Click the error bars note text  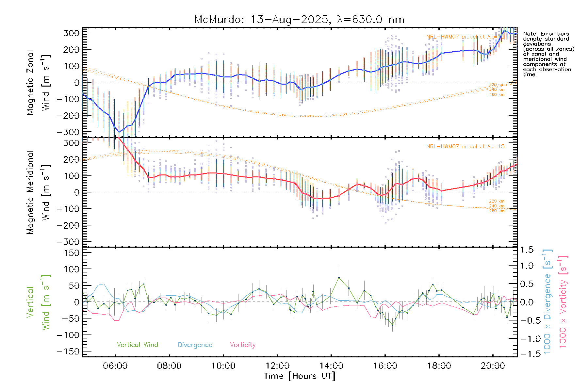(x=548, y=54)
